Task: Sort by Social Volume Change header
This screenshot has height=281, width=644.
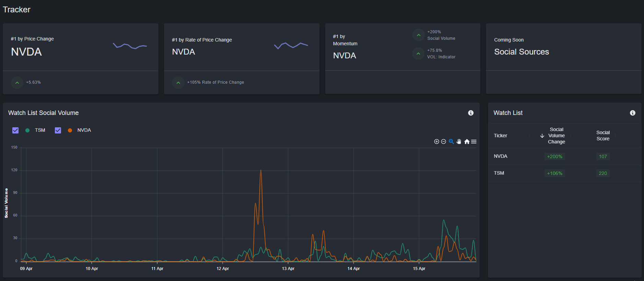Action: coord(556,136)
